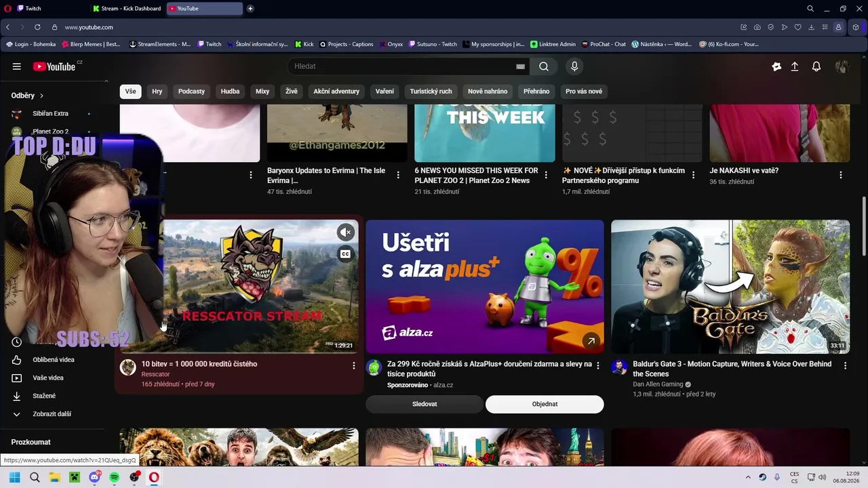Open OBS Studio from the taskbar
868x488 pixels.
pos(134,477)
